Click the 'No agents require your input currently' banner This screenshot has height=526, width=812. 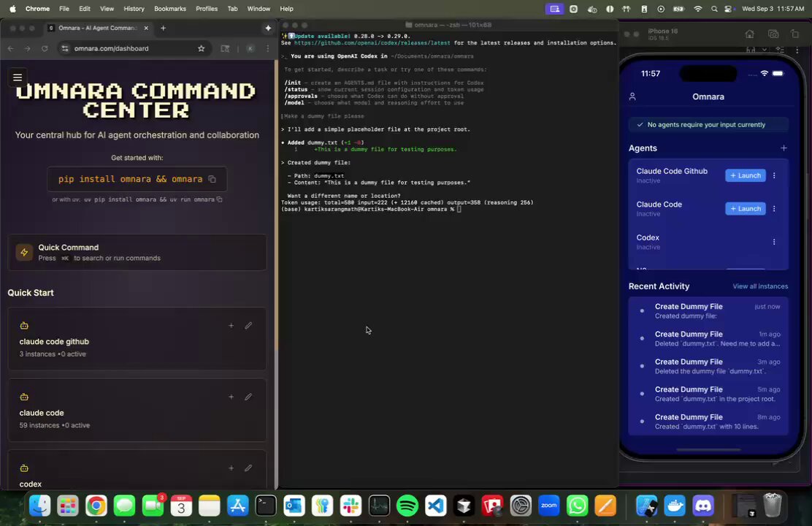coord(708,125)
